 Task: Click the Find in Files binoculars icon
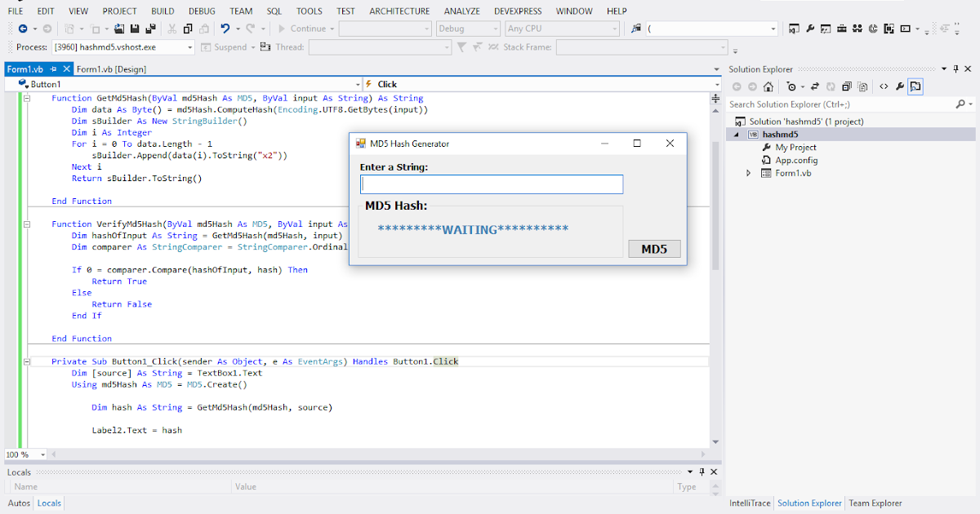coord(636,29)
